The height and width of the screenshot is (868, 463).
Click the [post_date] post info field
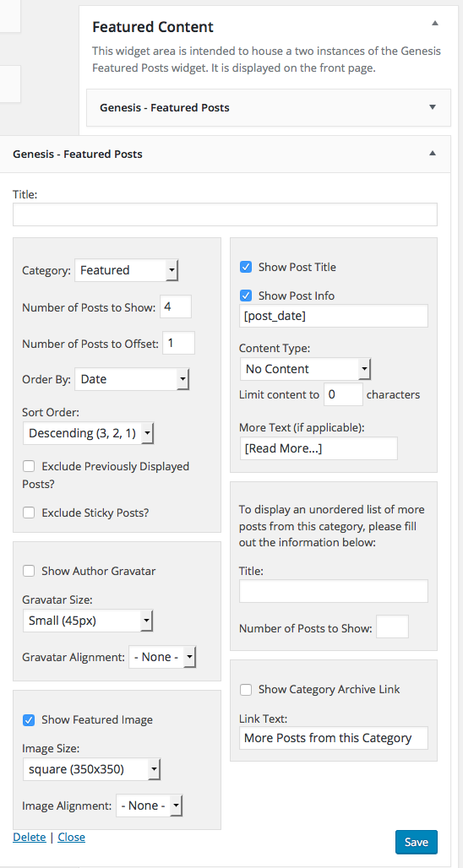[x=334, y=316]
